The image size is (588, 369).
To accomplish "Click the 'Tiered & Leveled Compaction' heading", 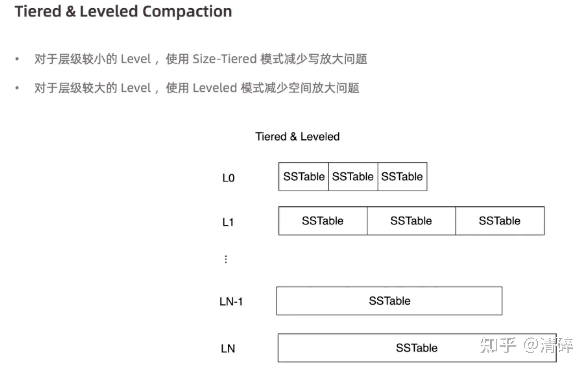I will (123, 12).
